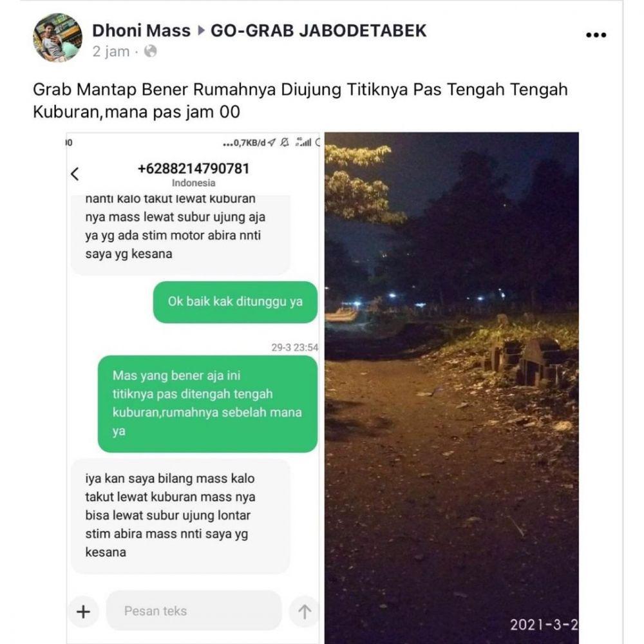Open the SMS chat screenshot image
Screen dimensions: 644x644
[x=193, y=388]
